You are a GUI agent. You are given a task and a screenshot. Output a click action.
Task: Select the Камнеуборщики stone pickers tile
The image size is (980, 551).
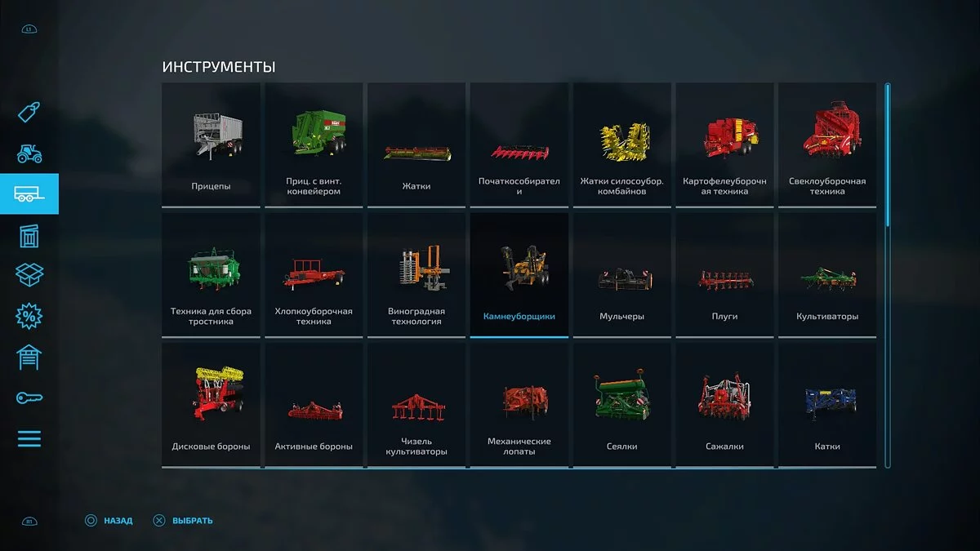coord(519,274)
